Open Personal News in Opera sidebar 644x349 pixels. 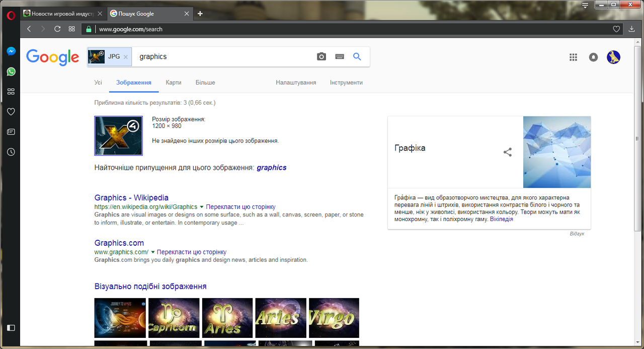pyautogui.click(x=11, y=132)
